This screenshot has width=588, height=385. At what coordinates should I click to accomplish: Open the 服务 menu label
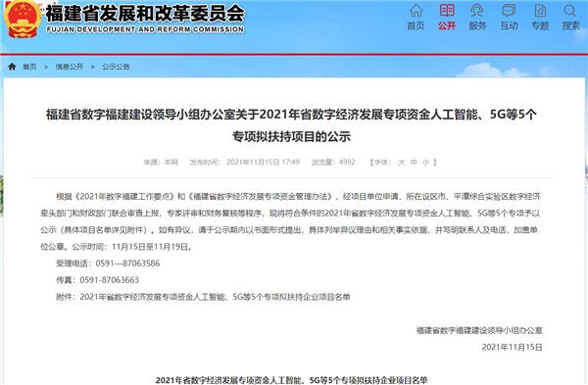(477, 25)
